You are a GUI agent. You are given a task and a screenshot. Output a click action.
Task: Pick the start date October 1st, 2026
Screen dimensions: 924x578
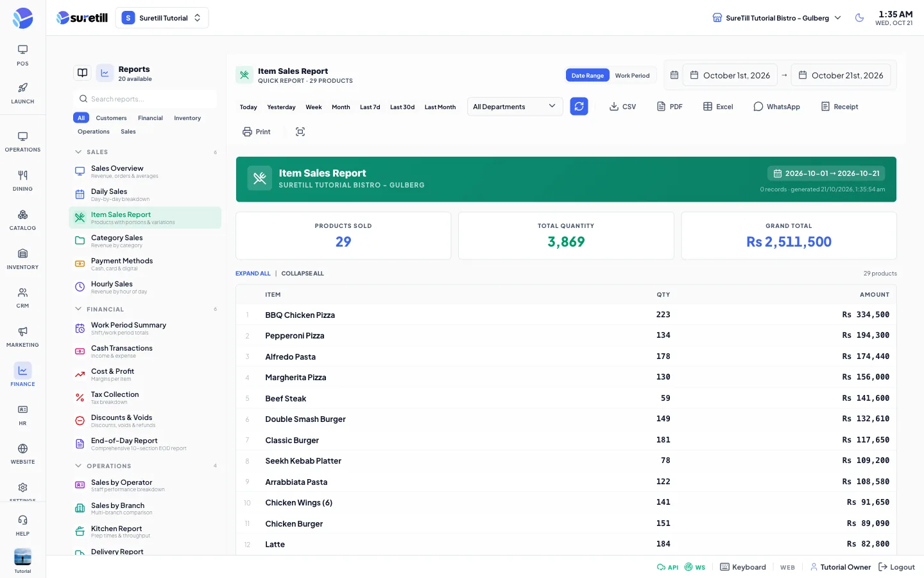pyautogui.click(x=730, y=75)
